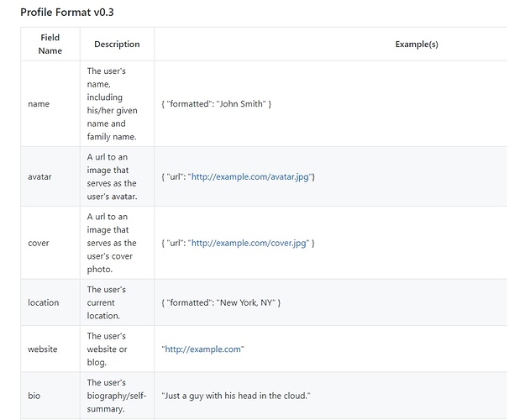Open the example.com cover.jpg link
This screenshot has height=420, width=525.
point(249,243)
